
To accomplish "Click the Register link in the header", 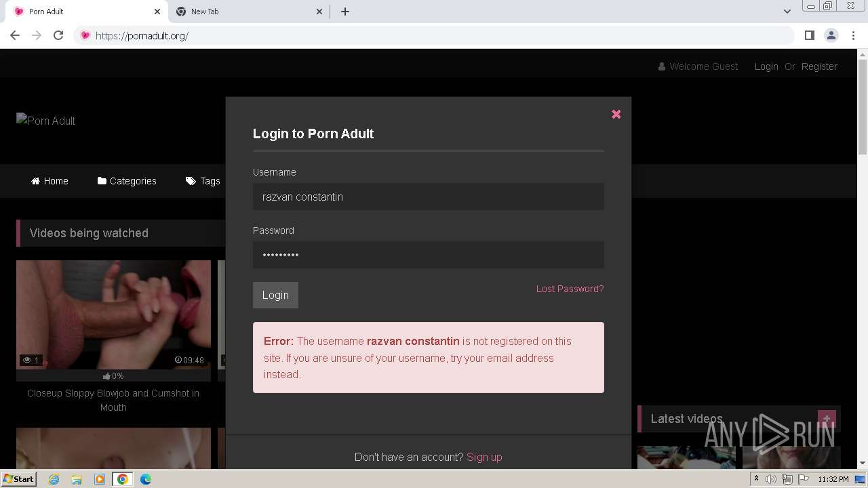I will coord(819,66).
